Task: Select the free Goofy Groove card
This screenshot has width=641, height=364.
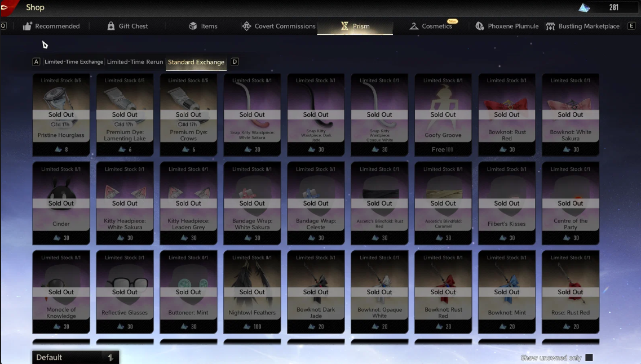Action: [x=443, y=115]
